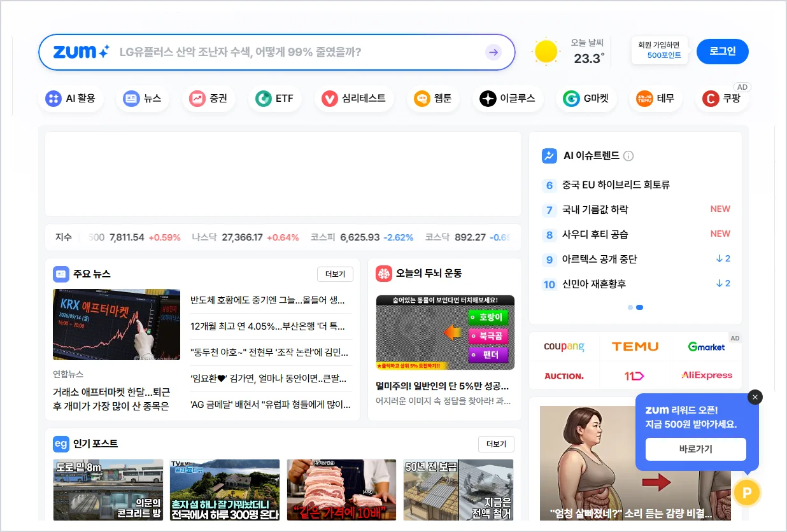Close the zum 리워드 popup

tap(755, 397)
